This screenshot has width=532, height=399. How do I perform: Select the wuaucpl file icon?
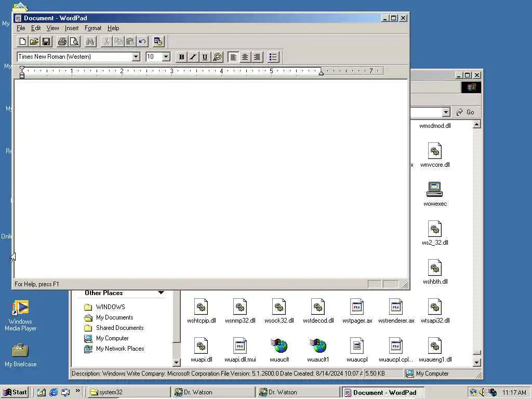(357, 346)
